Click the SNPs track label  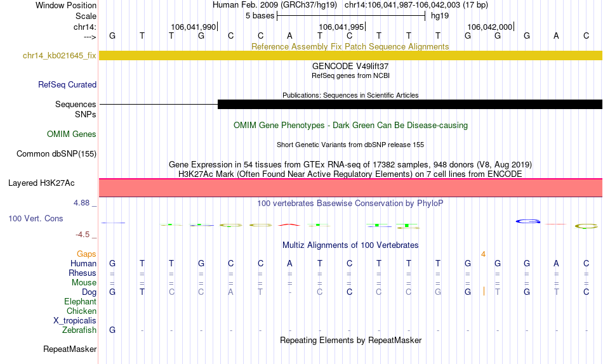click(86, 114)
